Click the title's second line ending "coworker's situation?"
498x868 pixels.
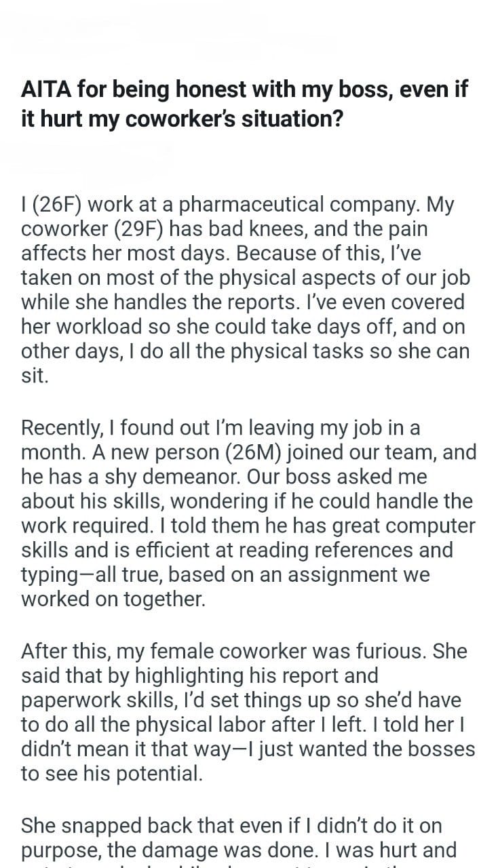(182, 118)
